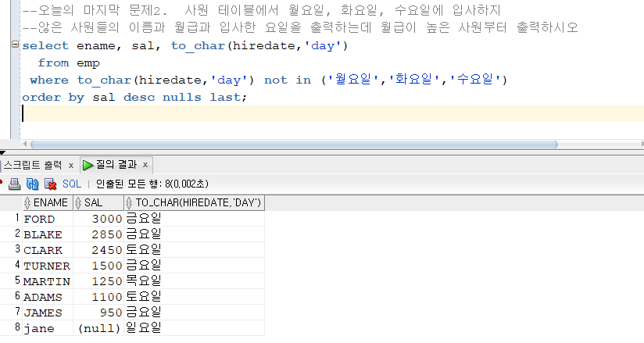Click salary value 2850
The image size is (644, 343).
click(107, 234)
